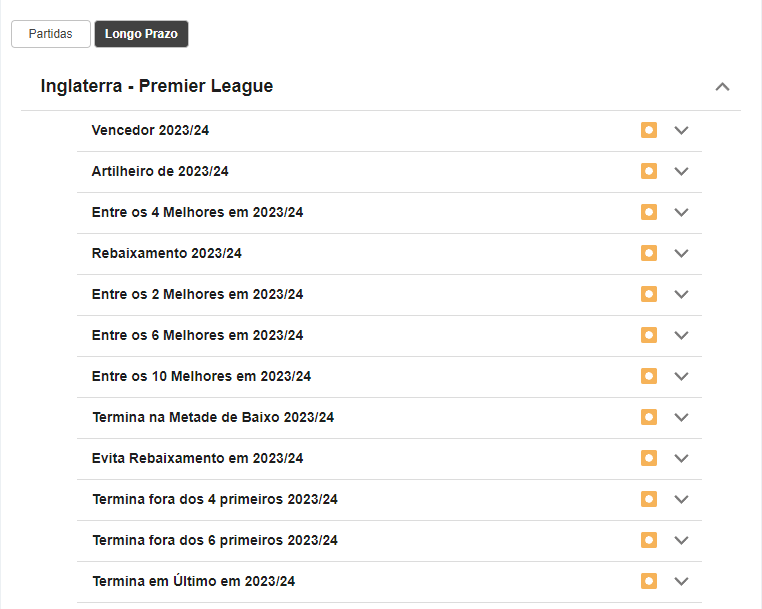Click orange icon beside Termina na Metade de Baixo
The height and width of the screenshot is (609, 762).
click(649, 417)
